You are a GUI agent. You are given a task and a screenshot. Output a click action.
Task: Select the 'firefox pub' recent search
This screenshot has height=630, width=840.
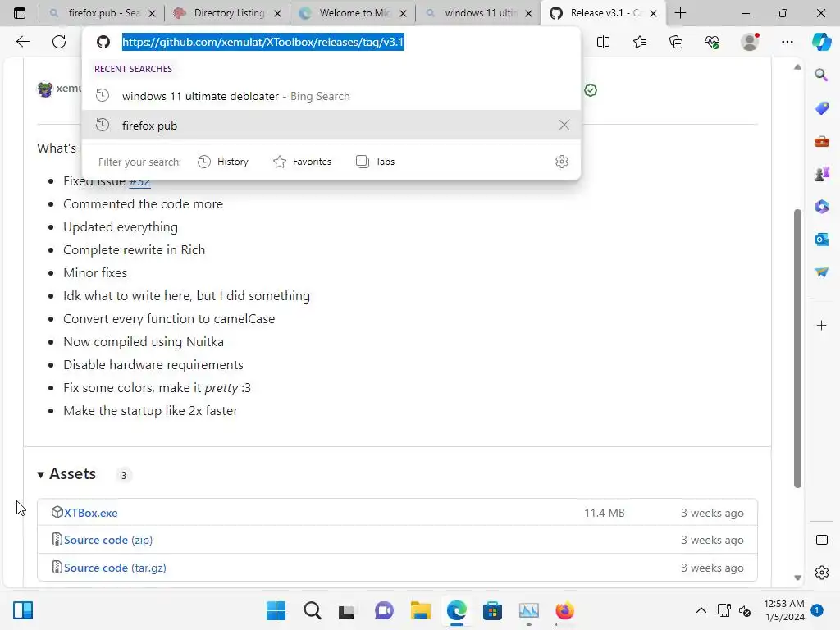click(x=331, y=125)
